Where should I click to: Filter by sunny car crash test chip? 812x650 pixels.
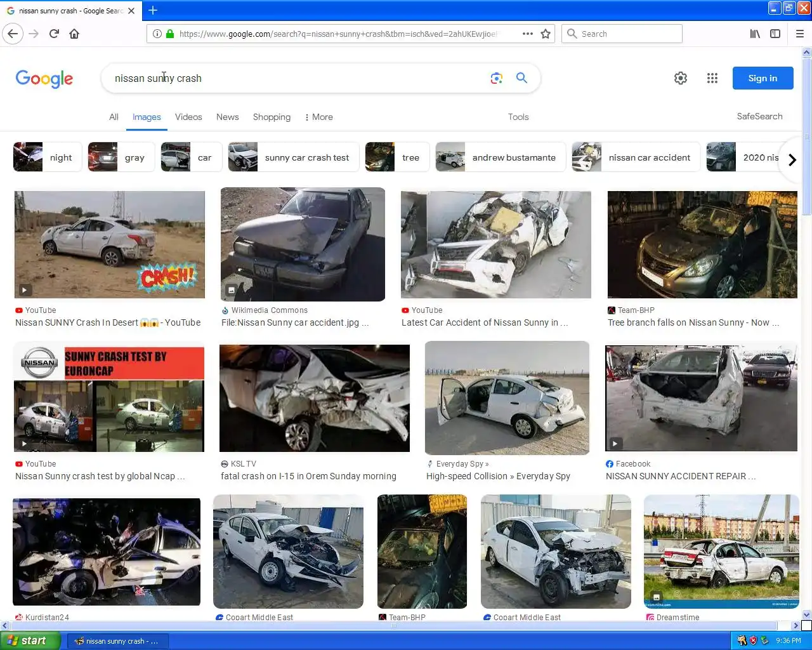[293, 157]
